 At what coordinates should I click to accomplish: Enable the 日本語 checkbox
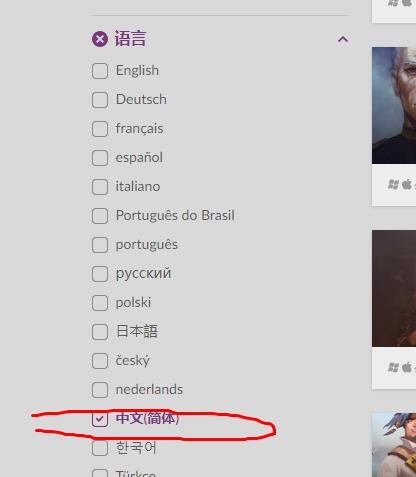point(100,332)
